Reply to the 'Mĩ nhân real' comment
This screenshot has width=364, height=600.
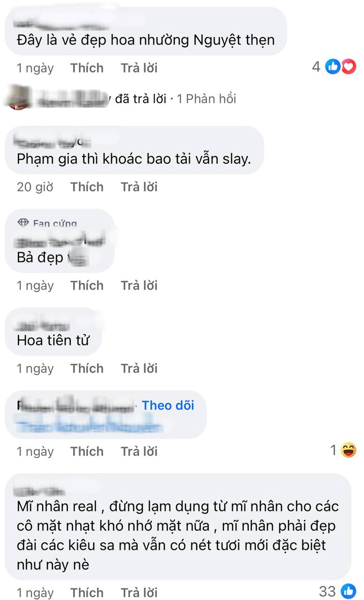click(139, 592)
